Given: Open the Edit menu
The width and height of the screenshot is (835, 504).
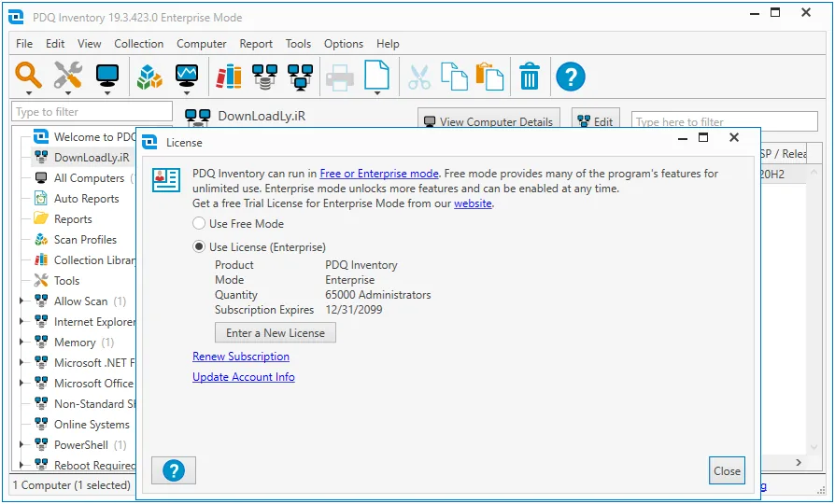Looking at the screenshot, I should coord(55,44).
